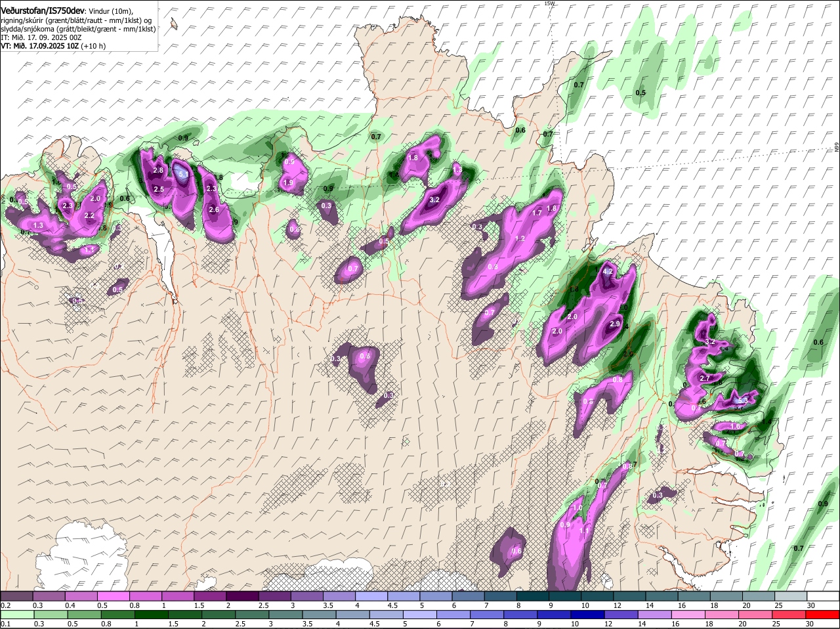Click the 5.3 precipitation value in the east
Viewport: 840px width, 629px height.
(x=743, y=400)
